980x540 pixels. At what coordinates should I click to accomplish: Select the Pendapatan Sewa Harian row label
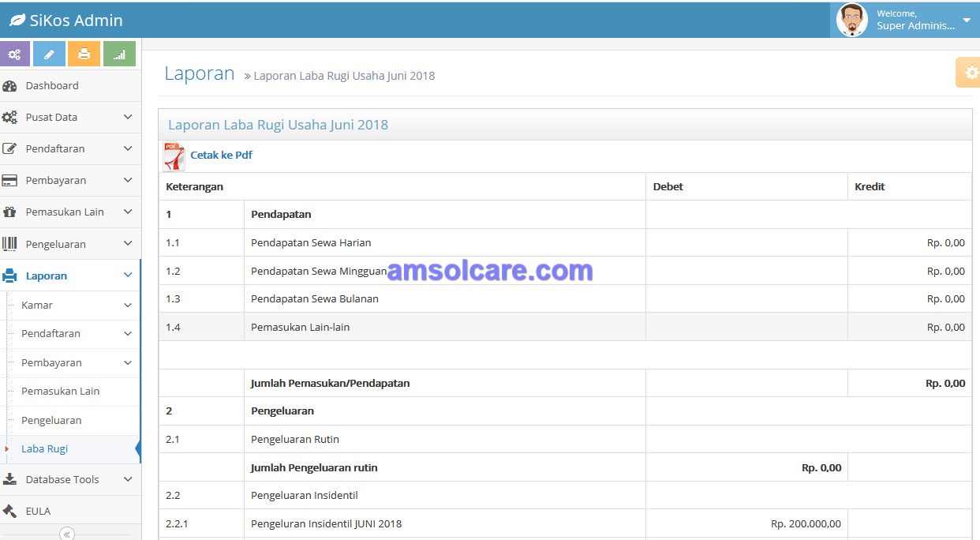[311, 243]
